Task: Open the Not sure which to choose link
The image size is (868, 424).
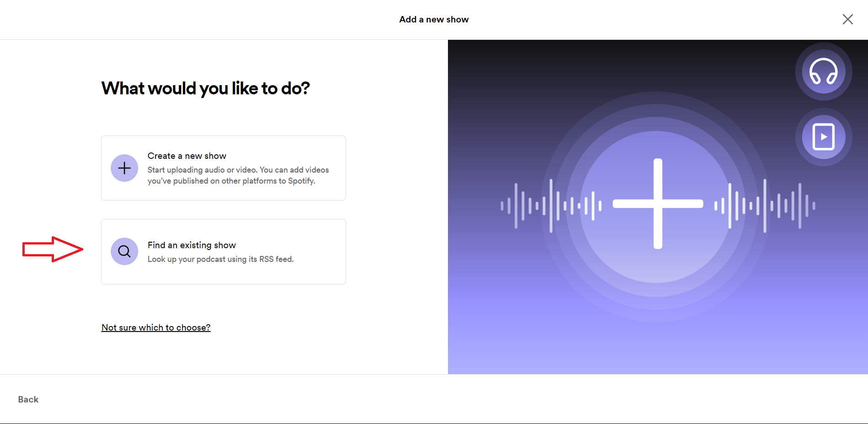Action: click(156, 327)
